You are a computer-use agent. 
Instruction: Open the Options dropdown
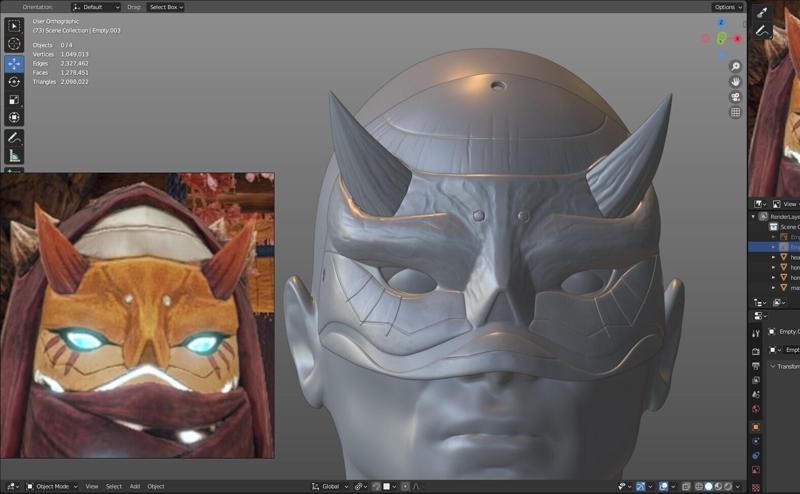click(x=727, y=7)
